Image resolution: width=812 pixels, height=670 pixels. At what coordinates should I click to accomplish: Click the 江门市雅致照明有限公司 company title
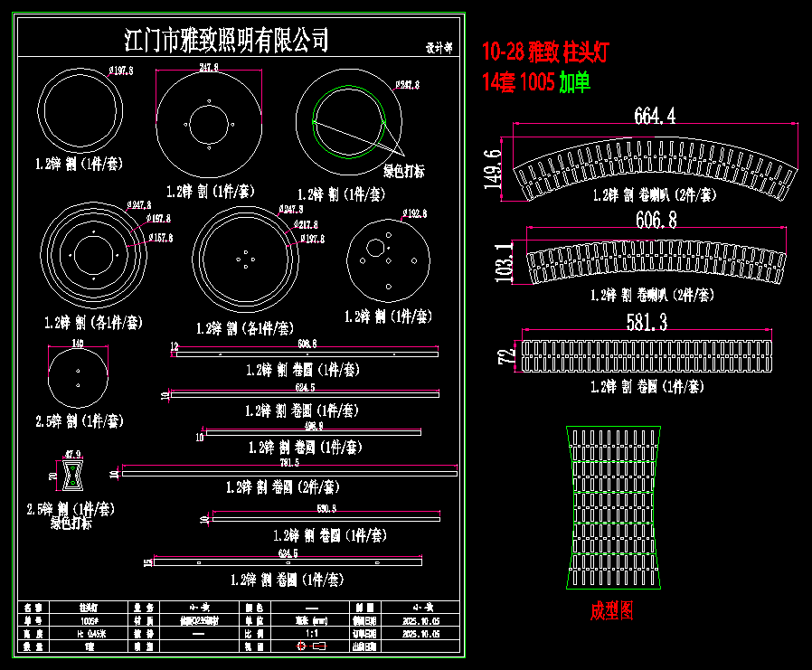point(226,41)
